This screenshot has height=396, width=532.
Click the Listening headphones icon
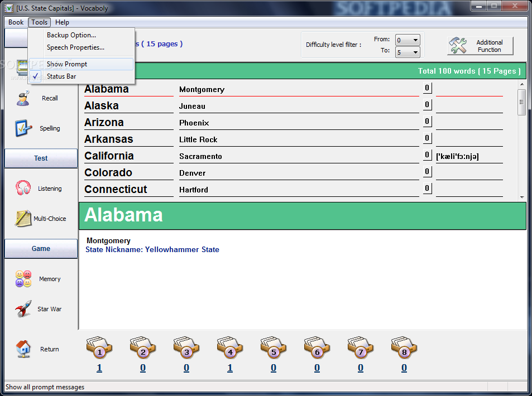[23, 188]
